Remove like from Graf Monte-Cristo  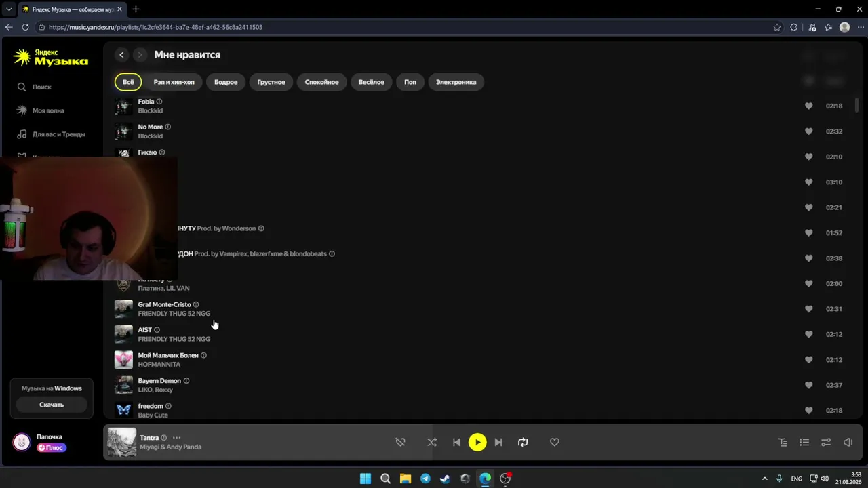point(808,309)
